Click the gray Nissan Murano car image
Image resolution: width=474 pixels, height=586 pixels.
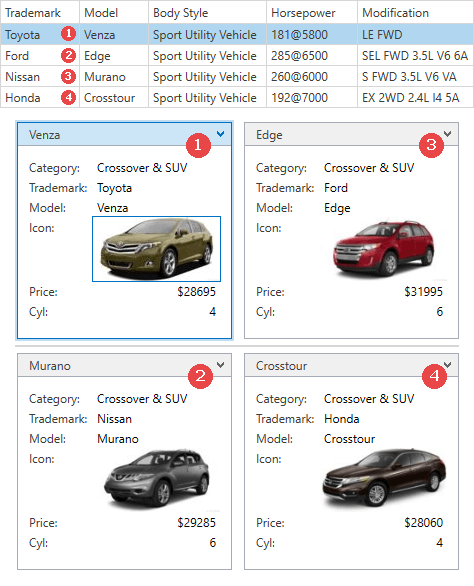[x=156, y=479]
